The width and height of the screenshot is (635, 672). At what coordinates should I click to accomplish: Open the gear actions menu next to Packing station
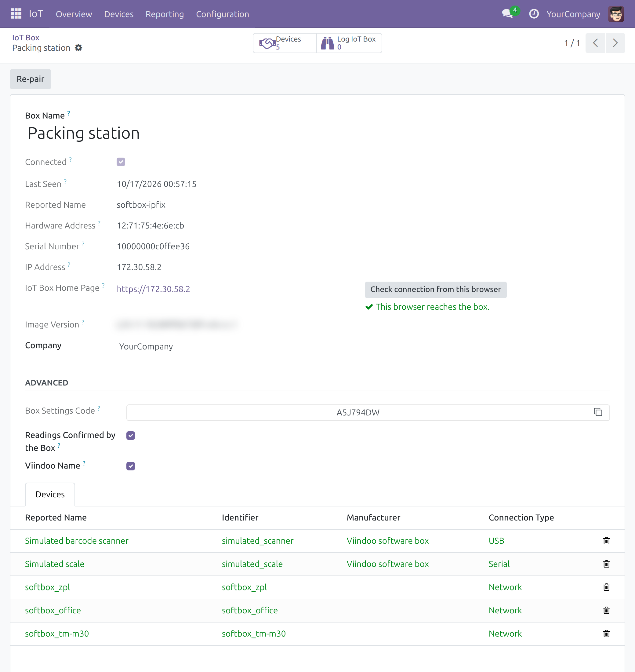coord(78,48)
